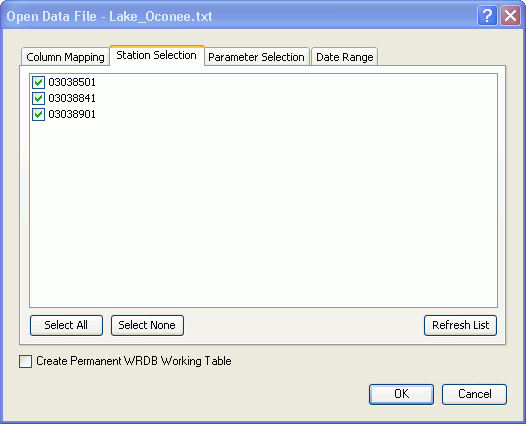This screenshot has height=424, width=526.
Task: Select the 03038501 station label
Action: coord(72,82)
